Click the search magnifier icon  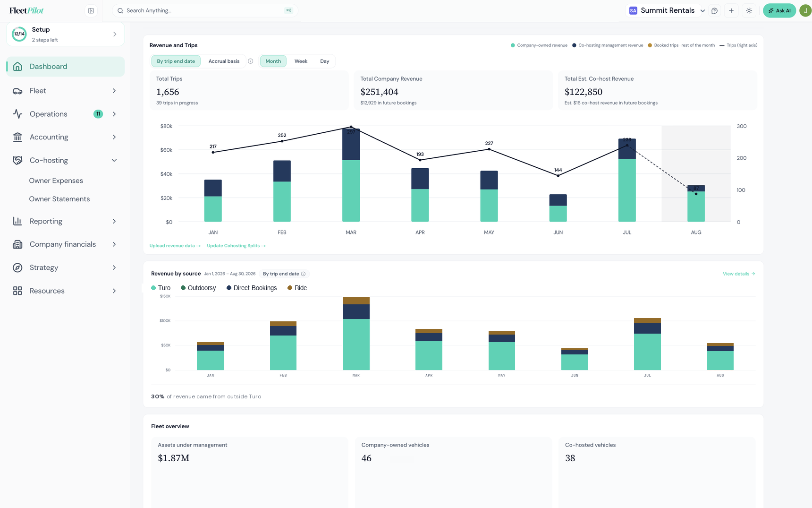click(120, 10)
